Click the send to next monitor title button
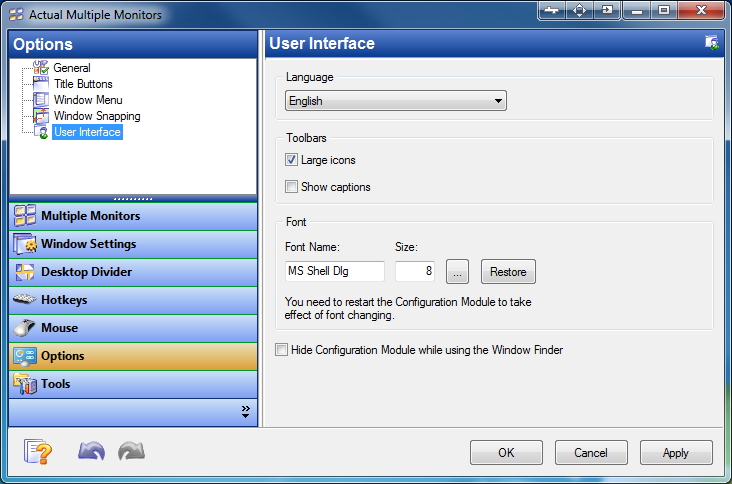The width and height of the screenshot is (732, 484). point(607,10)
